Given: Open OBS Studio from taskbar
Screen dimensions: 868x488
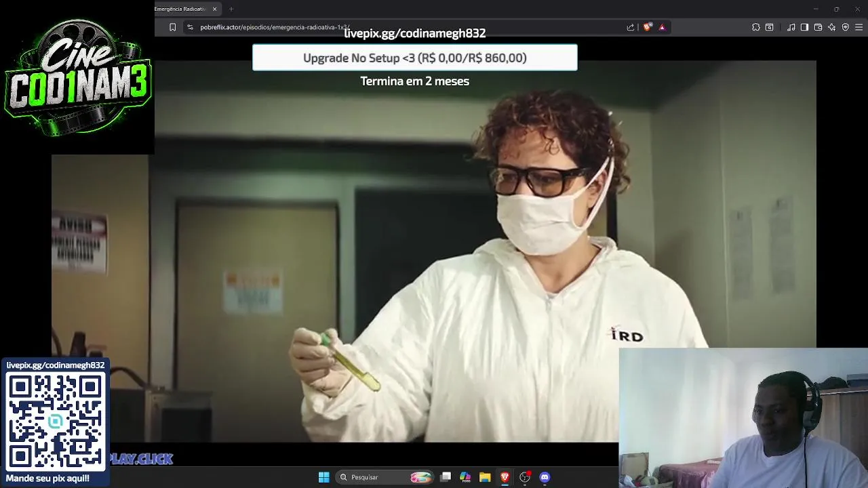Looking at the screenshot, I should pyautogui.click(x=524, y=477).
